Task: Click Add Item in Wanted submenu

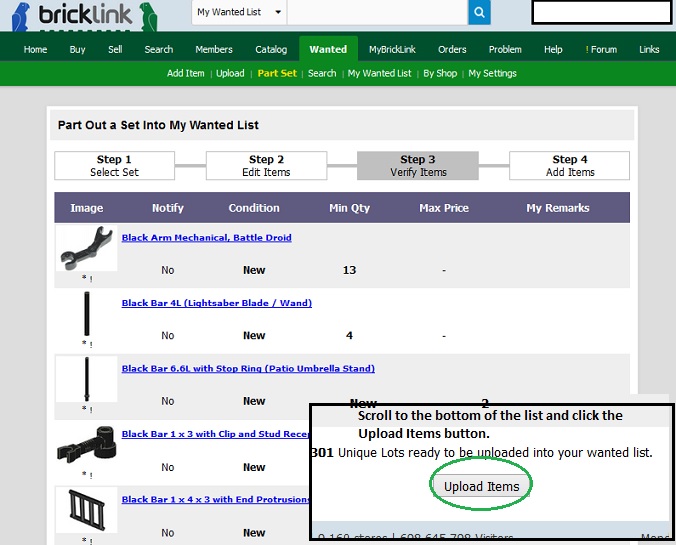Action: (186, 73)
